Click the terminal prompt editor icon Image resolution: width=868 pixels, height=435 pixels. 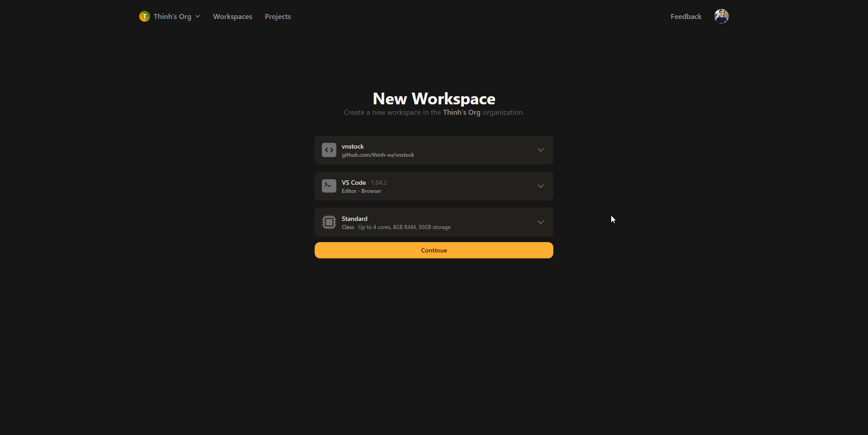pyautogui.click(x=329, y=186)
